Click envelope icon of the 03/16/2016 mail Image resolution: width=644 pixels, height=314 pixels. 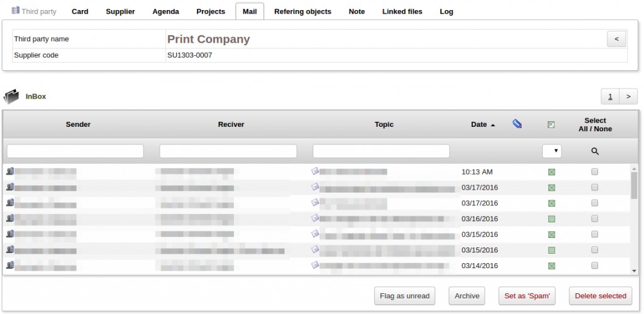(315, 219)
